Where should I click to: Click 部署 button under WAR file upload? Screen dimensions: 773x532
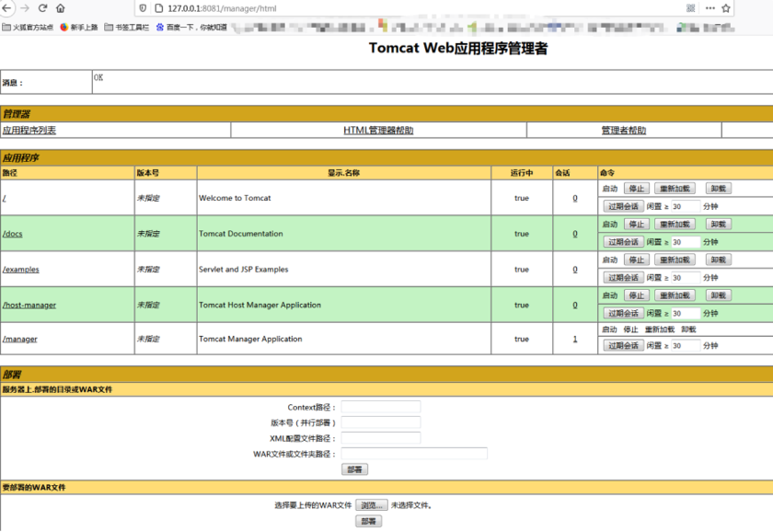pos(368,521)
